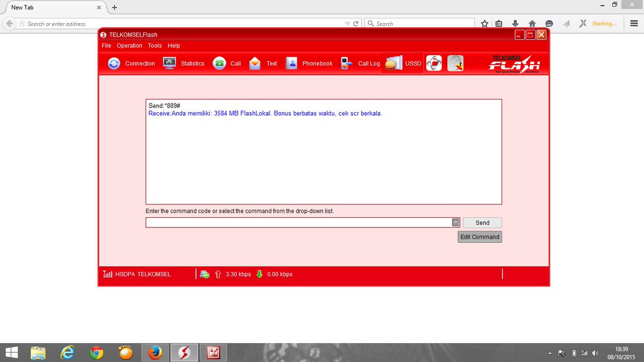The width and height of the screenshot is (644, 362).
Task: Open the volume speaker tray icon
Action: (595, 353)
